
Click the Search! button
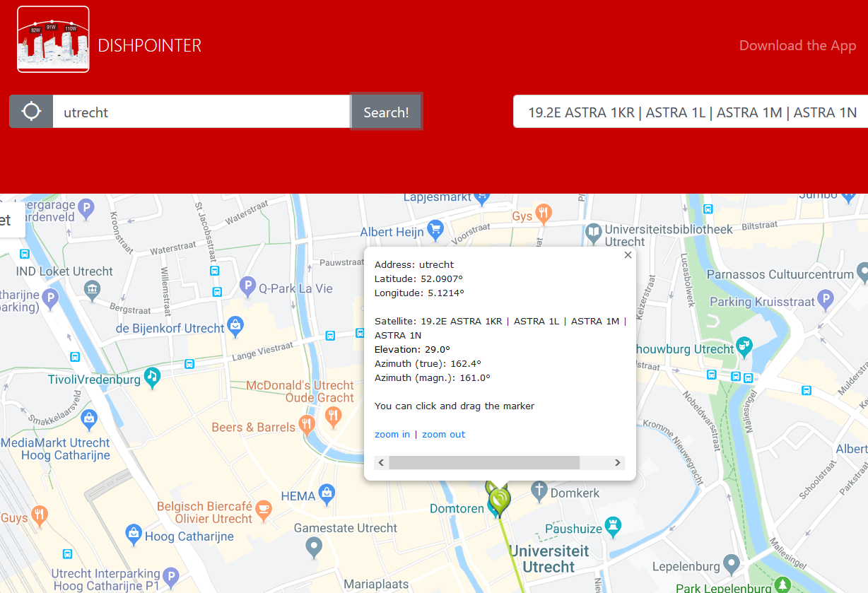[386, 112]
